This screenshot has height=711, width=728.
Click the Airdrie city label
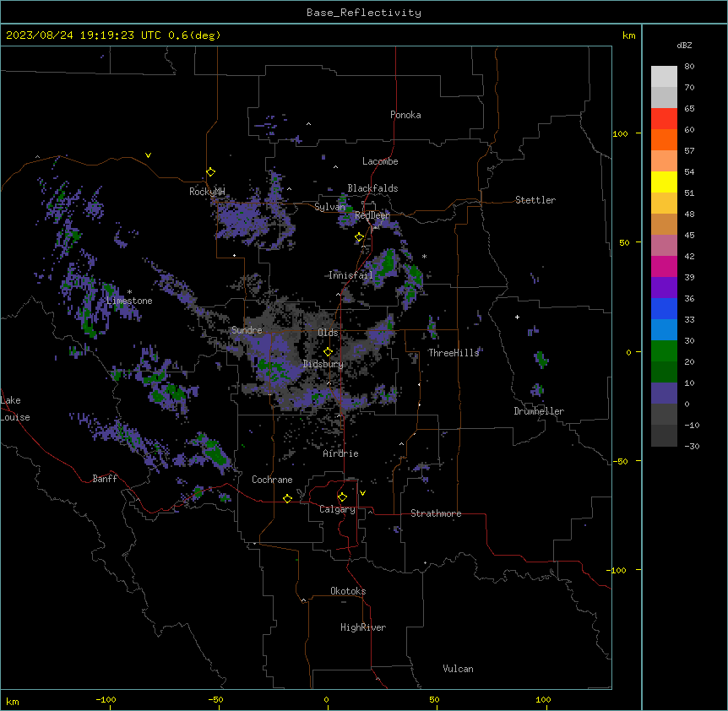pos(340,453)
